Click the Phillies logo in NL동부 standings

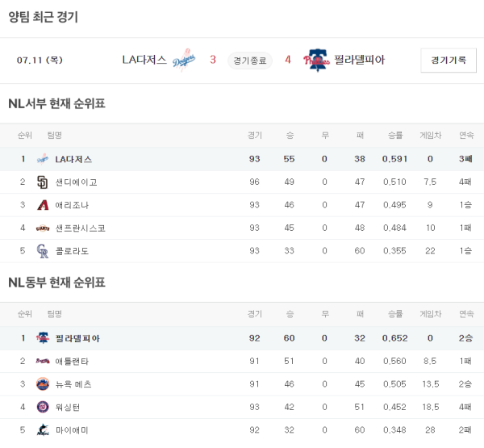(43, 338)
